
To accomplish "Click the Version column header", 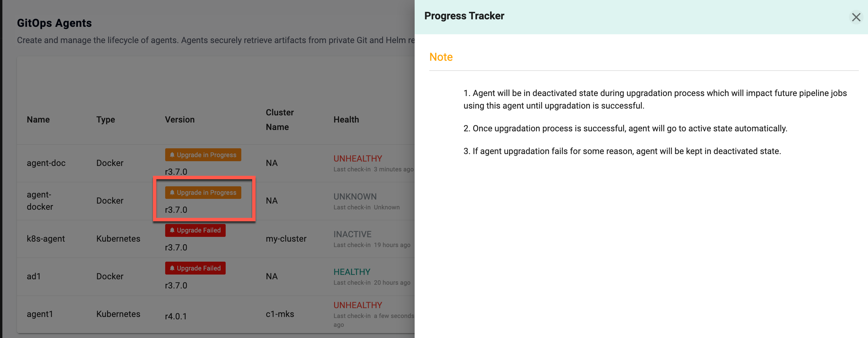I will (179, 119).
